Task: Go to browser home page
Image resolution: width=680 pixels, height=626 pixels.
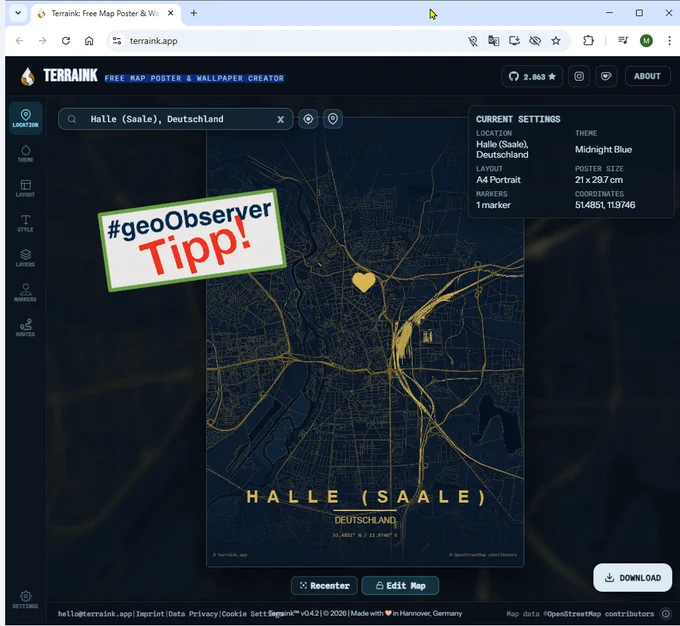Action: tap(89, 41)
